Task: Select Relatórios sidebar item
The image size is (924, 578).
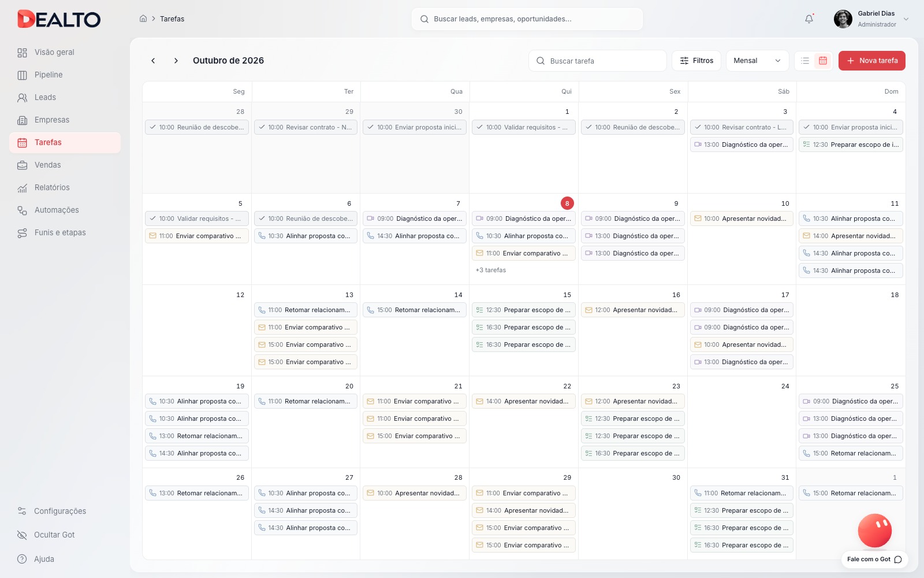Action: click(x=65, y=188)
